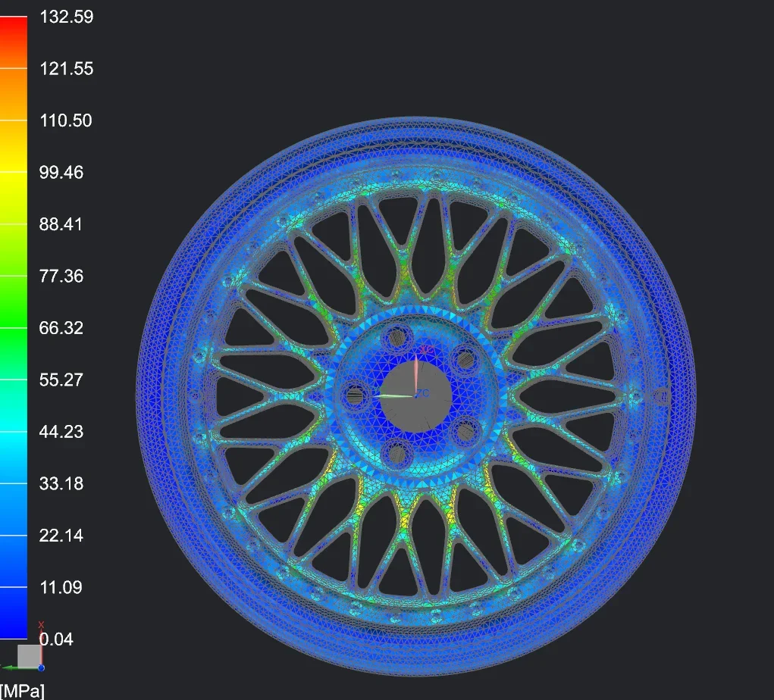This screenshot has width=774, height=700.
Task: Select the legend value 77.36
Action: tap(61, 276)
